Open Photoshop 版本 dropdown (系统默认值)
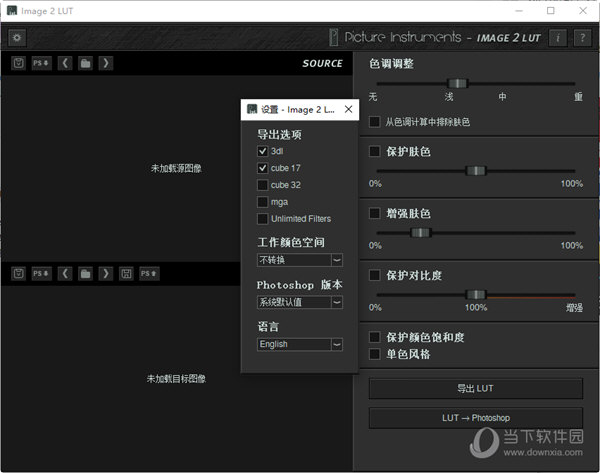Image resolution: width=600 pixels, height=473 pixels. point(300,302)
